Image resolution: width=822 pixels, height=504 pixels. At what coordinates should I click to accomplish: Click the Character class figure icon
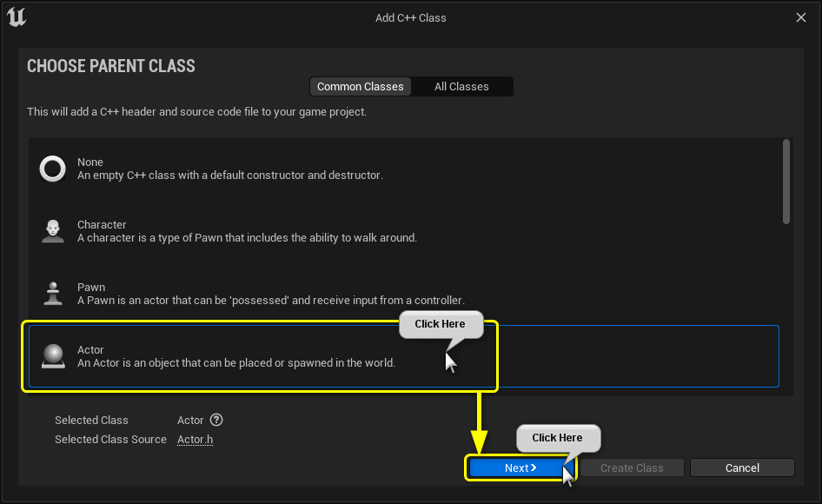pyautogui.click(x=53, y=230)
